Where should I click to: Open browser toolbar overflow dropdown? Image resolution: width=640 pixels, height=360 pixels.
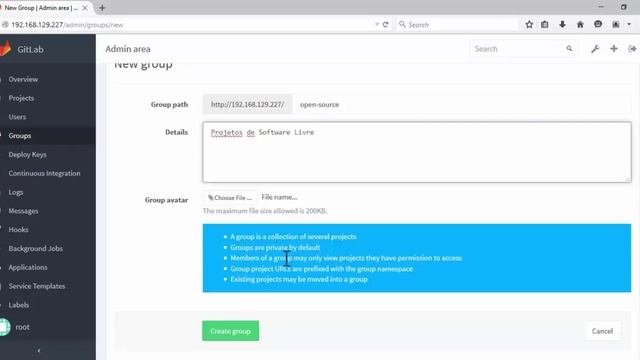coord(629,24)
